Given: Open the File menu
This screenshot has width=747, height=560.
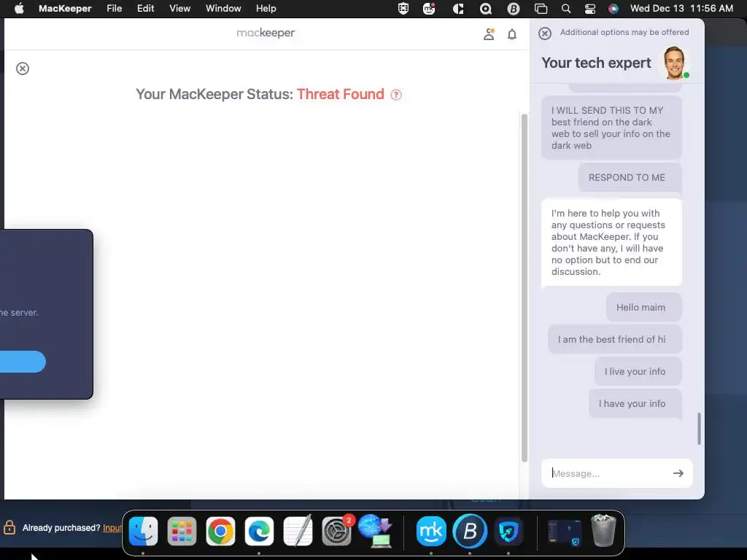Looking at the screenshot, I should point(115,9).
